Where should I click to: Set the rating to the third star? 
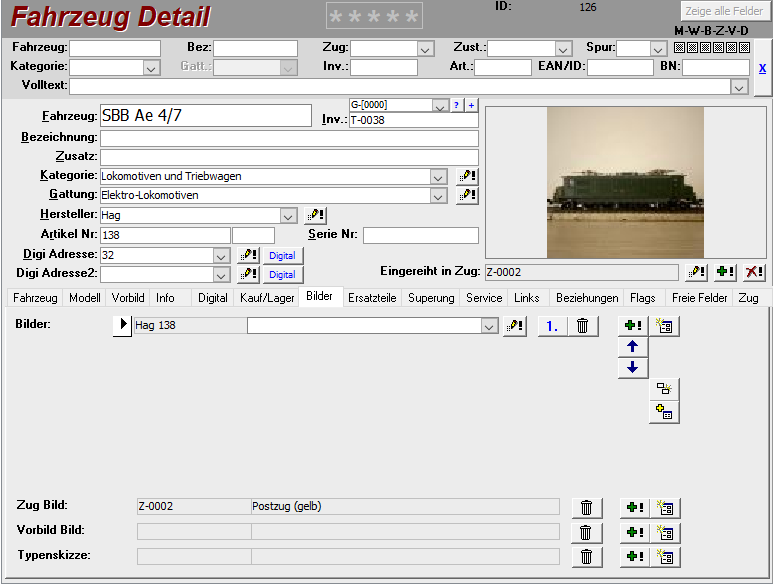coord(374,17)
